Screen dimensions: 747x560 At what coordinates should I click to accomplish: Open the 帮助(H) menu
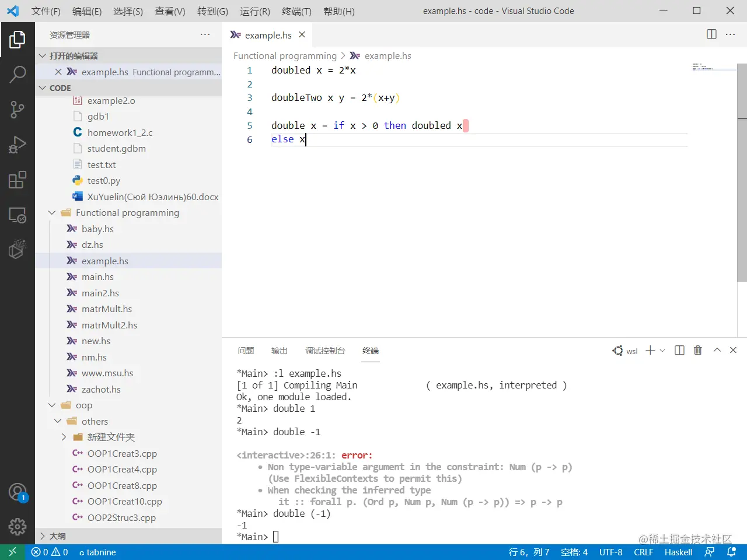[x=338, y=11]
